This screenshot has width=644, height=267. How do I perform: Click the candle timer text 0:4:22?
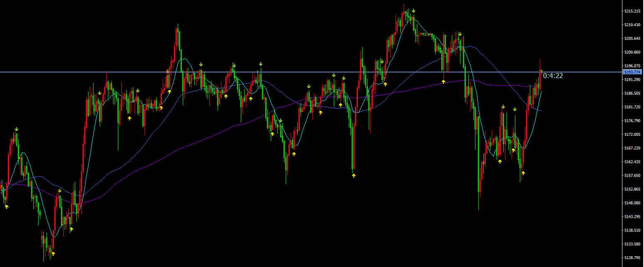pyautogui.click(x=553, y=76)
